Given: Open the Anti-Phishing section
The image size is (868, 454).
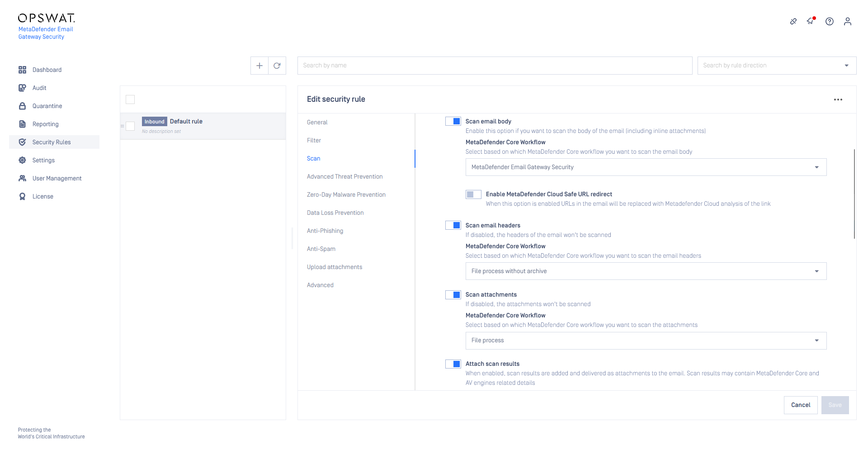Looking at the screenshot, I should [325, 231].
